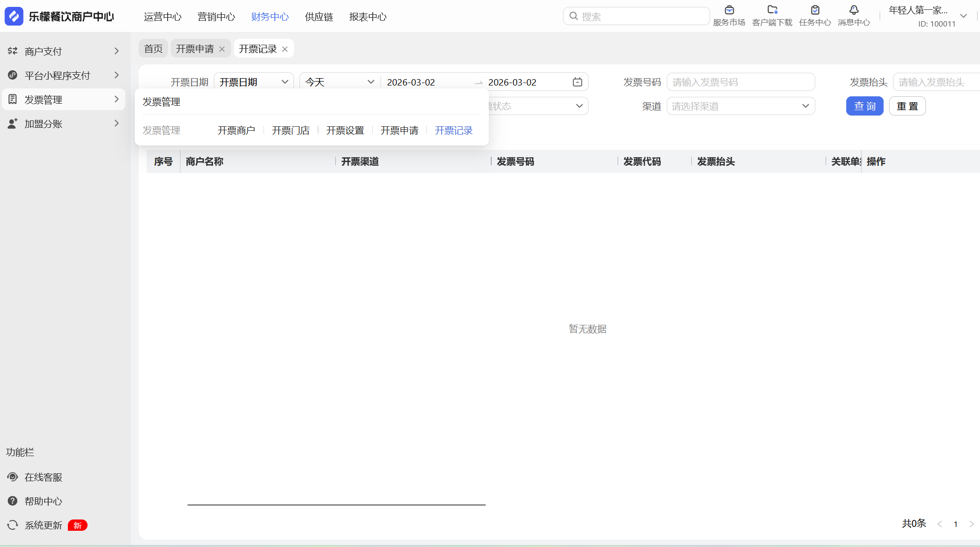Open the 服务市场 service market icon
Viewport: 980px width, 547px height.
tap(729, 10)
